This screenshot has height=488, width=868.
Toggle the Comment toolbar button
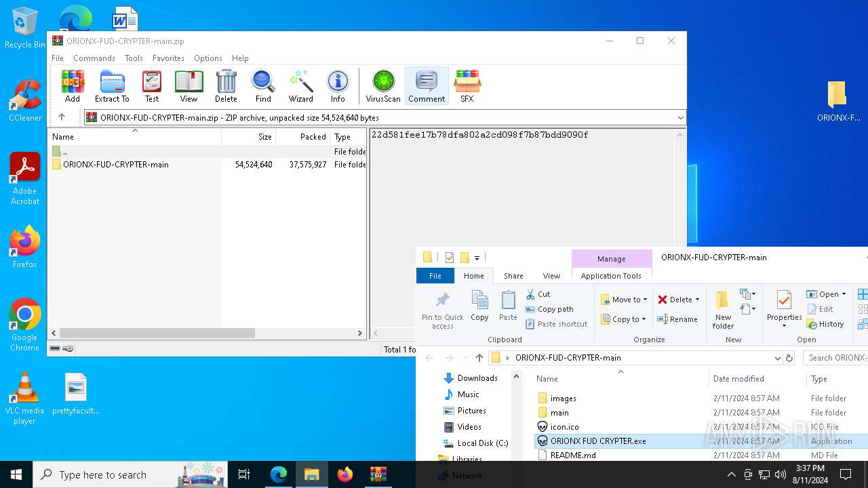427,86
